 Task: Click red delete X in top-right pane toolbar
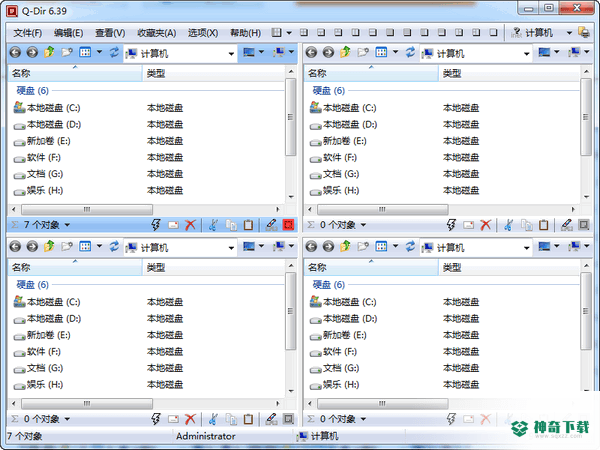tap(486, 225)
